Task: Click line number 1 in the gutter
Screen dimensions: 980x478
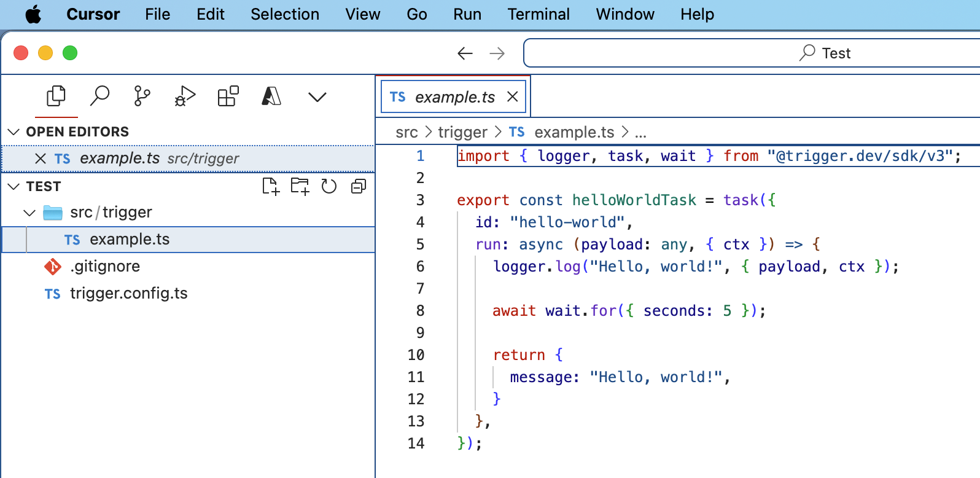Action: coord(421,156)
